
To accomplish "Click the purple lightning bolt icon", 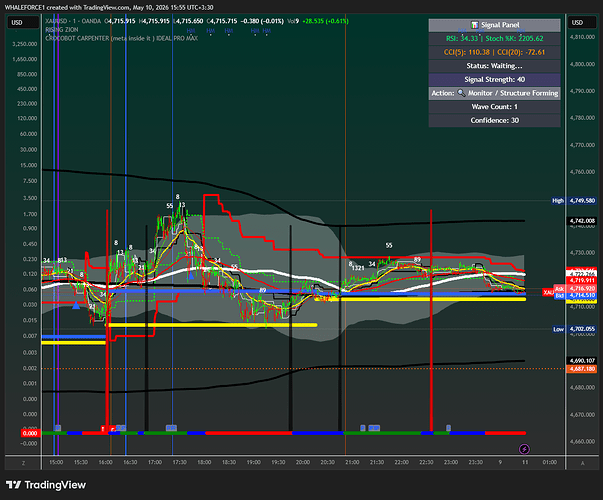I will click(x=524, y=449).
